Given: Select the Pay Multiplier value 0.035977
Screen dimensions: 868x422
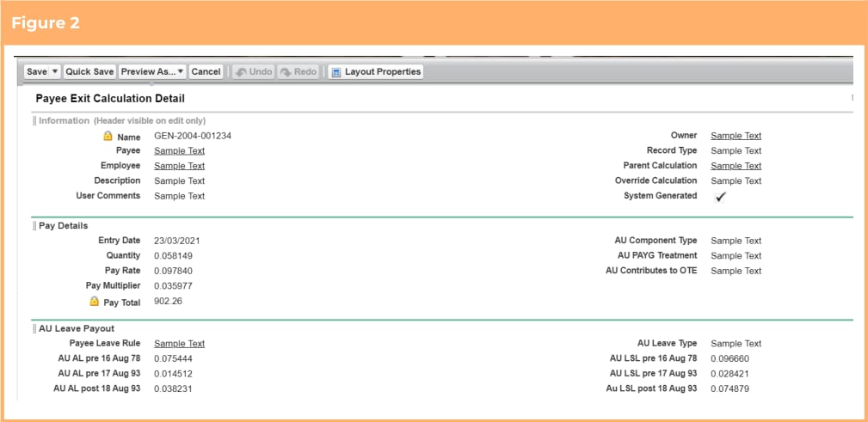Looking at the screenshot, I should [173, 285].
